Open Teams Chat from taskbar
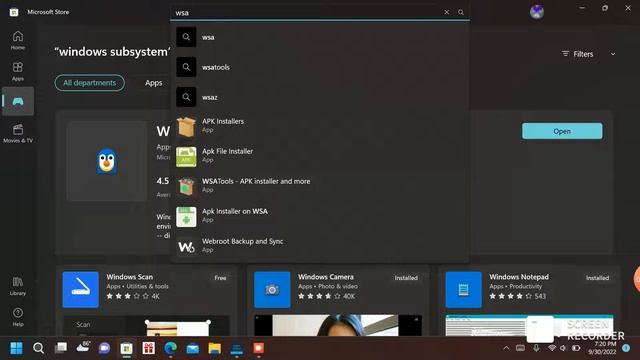This screenshot has height=360, width=640. pyautogui.click(x=104, y=348)
